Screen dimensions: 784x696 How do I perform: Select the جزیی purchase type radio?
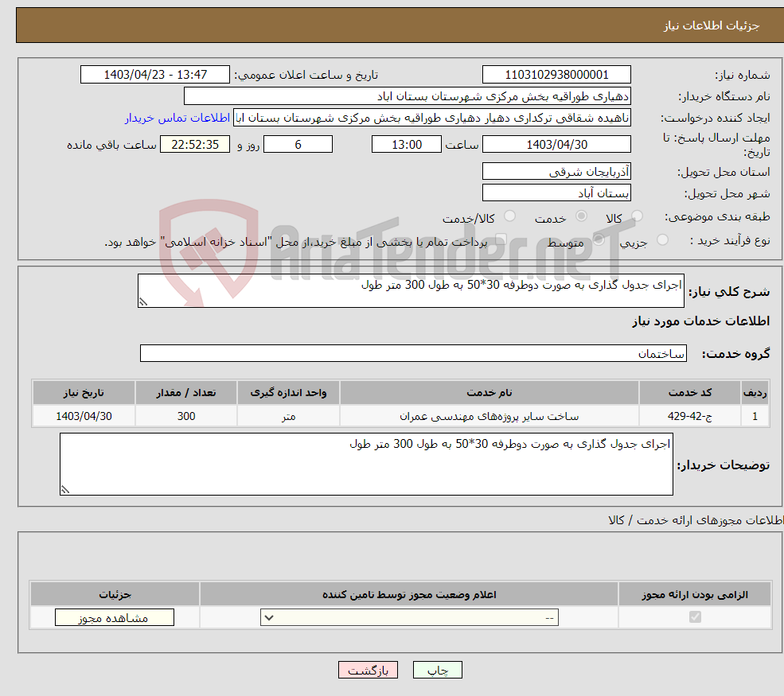pos(662,240)
